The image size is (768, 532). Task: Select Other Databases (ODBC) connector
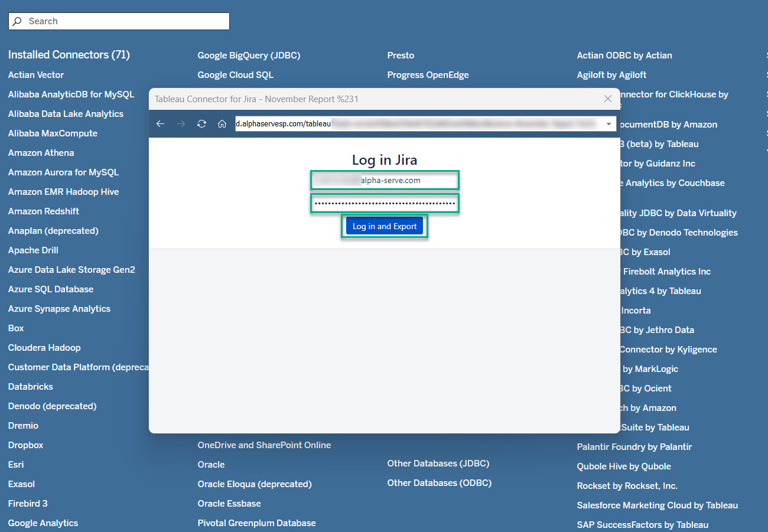[x=439, y=483]
